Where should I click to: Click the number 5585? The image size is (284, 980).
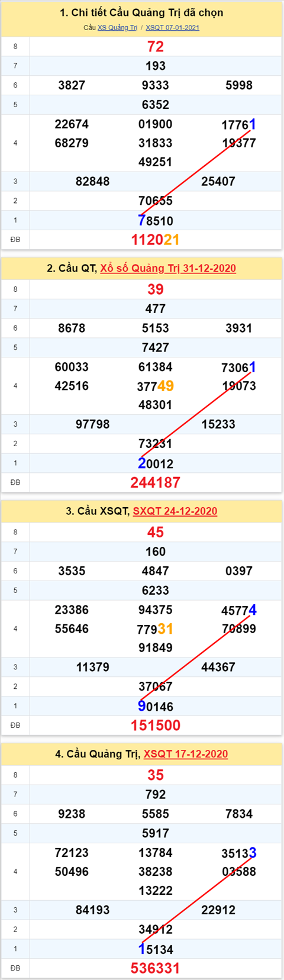pyautogui.click(x=156, y=814)
